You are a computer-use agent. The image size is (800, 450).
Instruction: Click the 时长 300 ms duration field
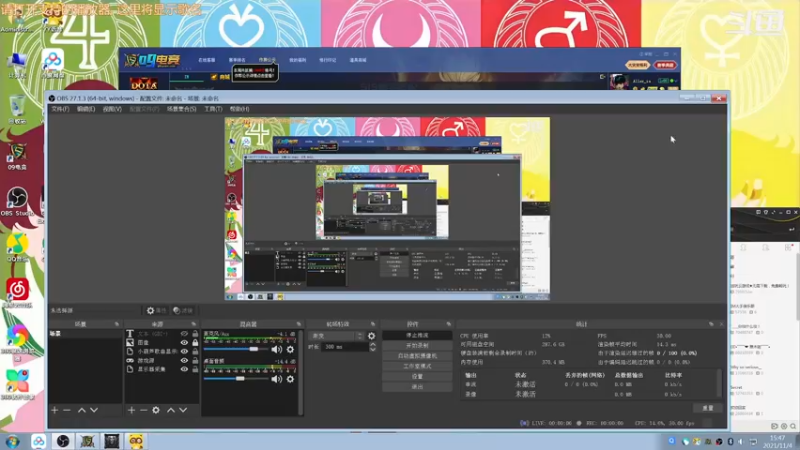[345, 346]
